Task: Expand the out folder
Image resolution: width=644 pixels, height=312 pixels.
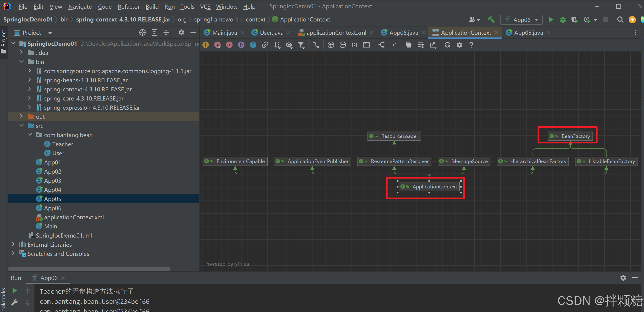Action: [x=21, y=116]
